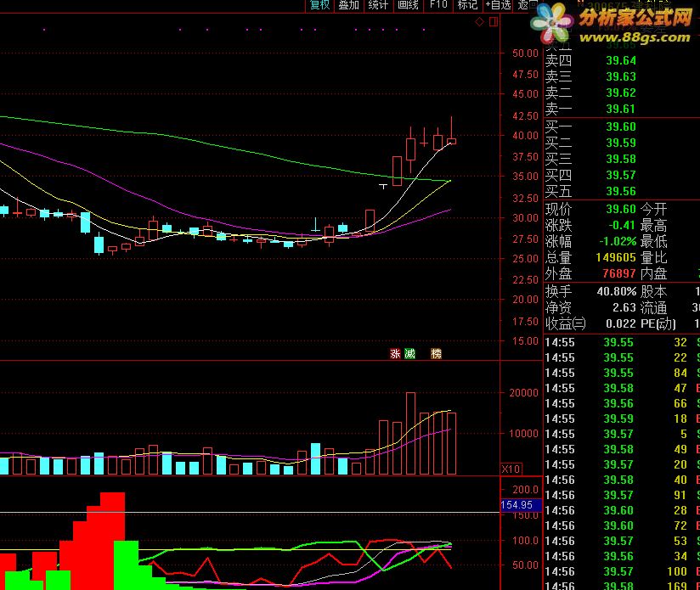Image resolution: width=700 pixels, height=590 pixels.
Task: Click 净资 value 2.63
Action: (x=624, y=307)
